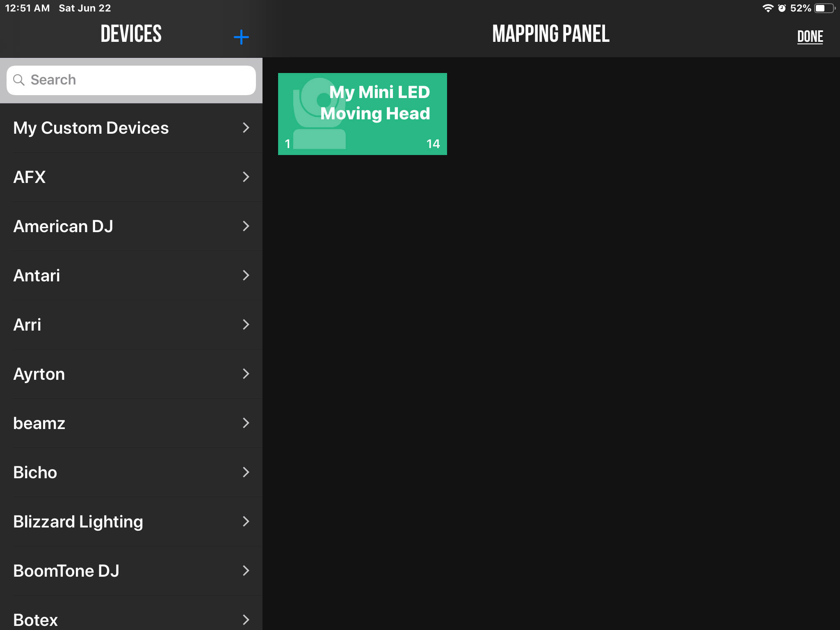Viewport: 840px width, 630px height.
Task: Open My Custom Devices category
Action: [x=131, y=128]
